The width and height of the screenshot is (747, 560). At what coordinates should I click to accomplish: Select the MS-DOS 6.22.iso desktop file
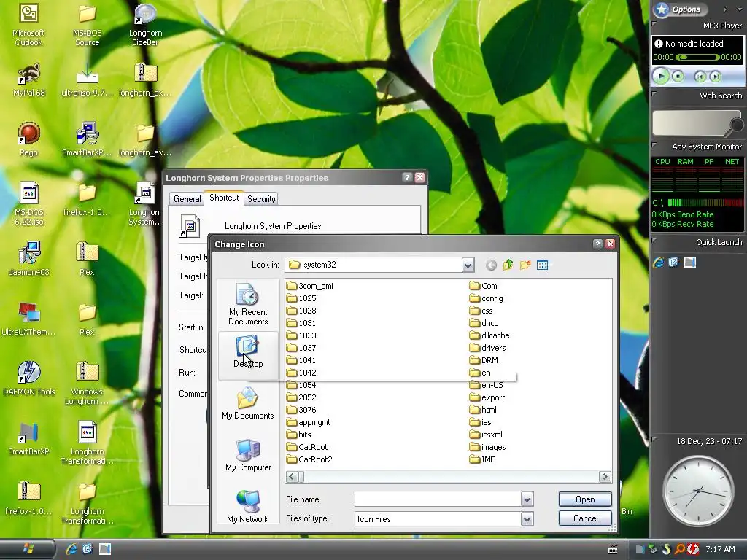[x=29, y=204]
